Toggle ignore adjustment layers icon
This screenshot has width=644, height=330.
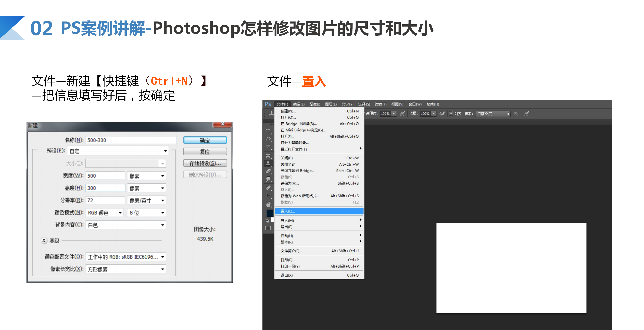point(516,114)
